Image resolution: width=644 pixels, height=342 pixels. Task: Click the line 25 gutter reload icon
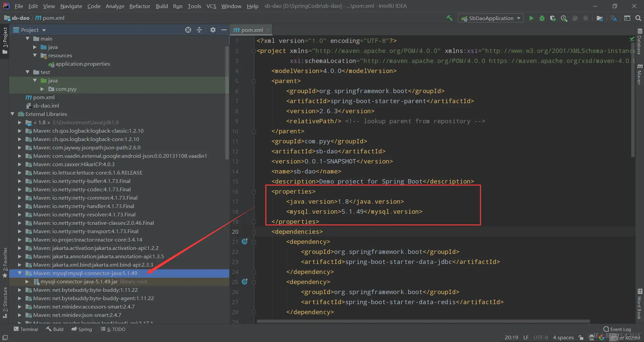pyautogui.click(x=245, y=282)
